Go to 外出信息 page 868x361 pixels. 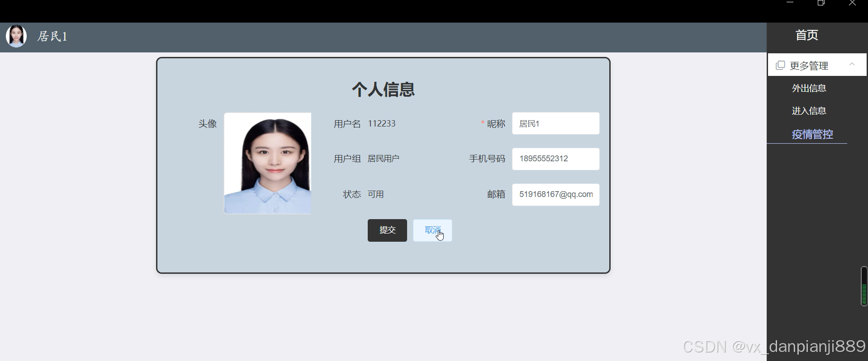point(809,88)
